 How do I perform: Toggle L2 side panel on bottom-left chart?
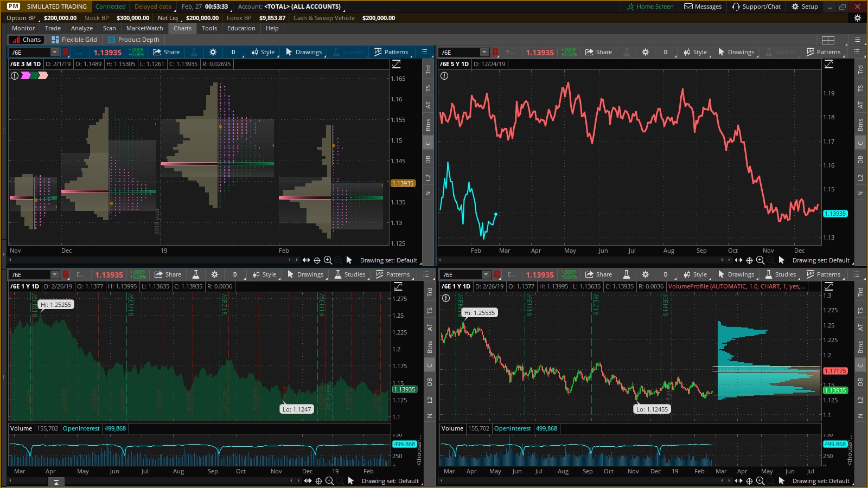(430, 400)
